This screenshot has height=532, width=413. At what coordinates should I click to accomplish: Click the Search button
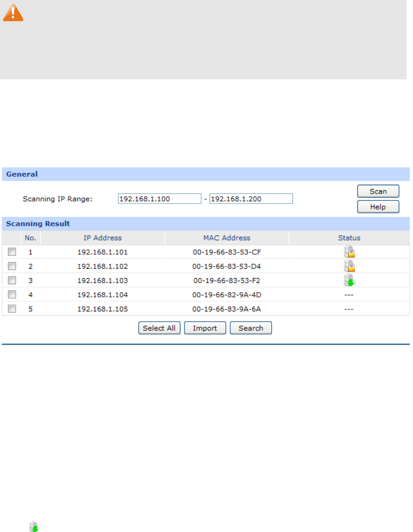tap(251, 328)
